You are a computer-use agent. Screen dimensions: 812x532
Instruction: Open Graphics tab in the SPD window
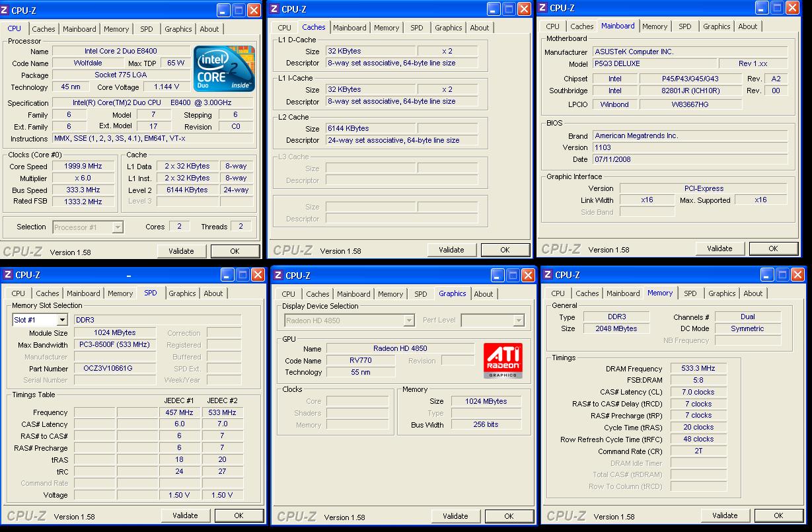(182, 293)
